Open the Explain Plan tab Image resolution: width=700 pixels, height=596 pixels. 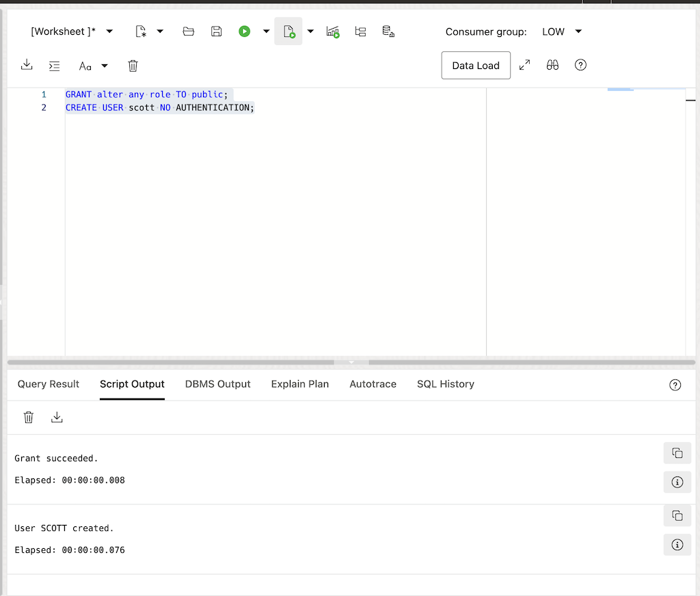tap(300, 384)
